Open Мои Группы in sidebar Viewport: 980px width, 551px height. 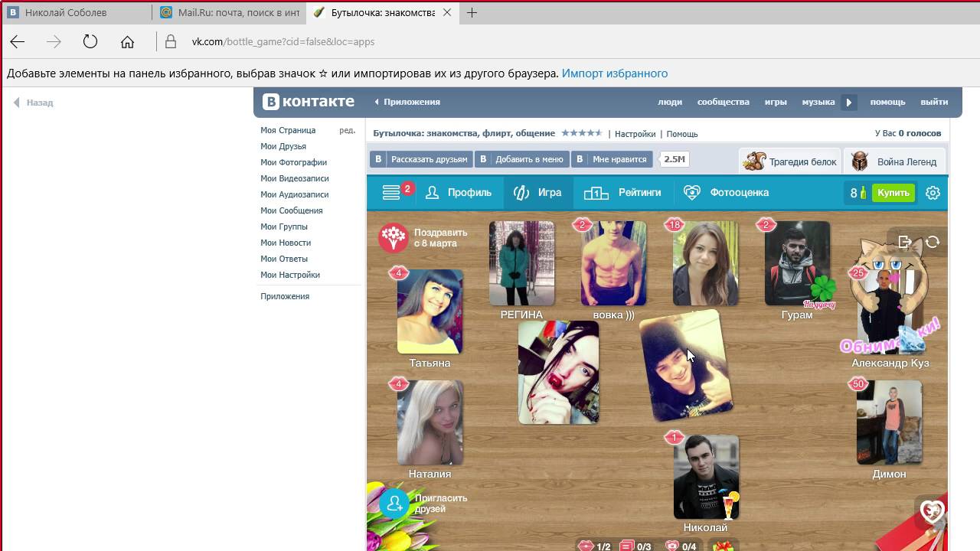[284, 227]
